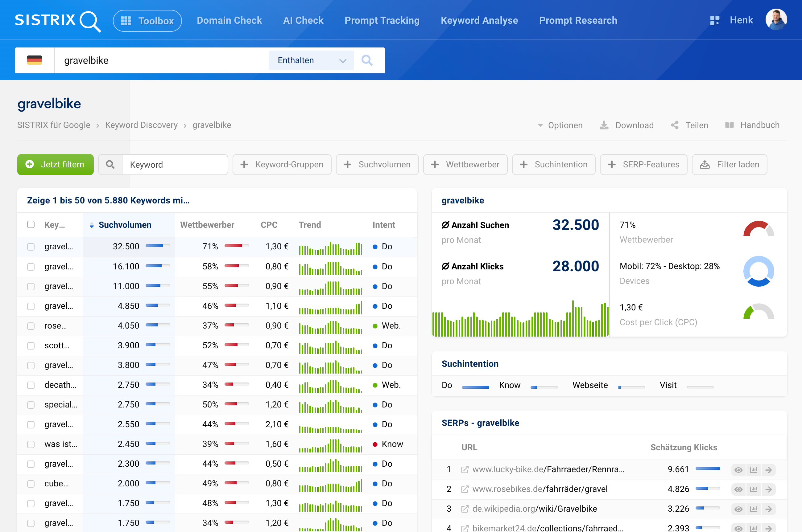Open the dashboard widget icon beside Henk
The width and height of the screenshot is (802, 532).
click(715, 20)
